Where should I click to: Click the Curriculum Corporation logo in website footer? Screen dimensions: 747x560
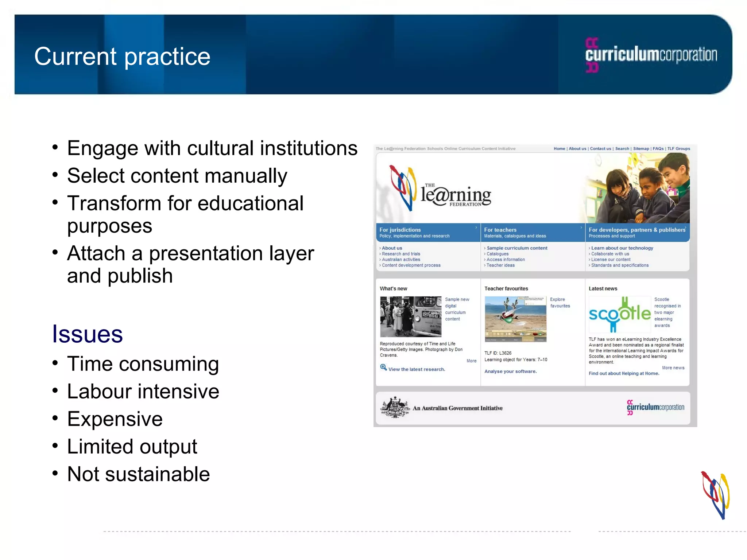pos(656,407)
